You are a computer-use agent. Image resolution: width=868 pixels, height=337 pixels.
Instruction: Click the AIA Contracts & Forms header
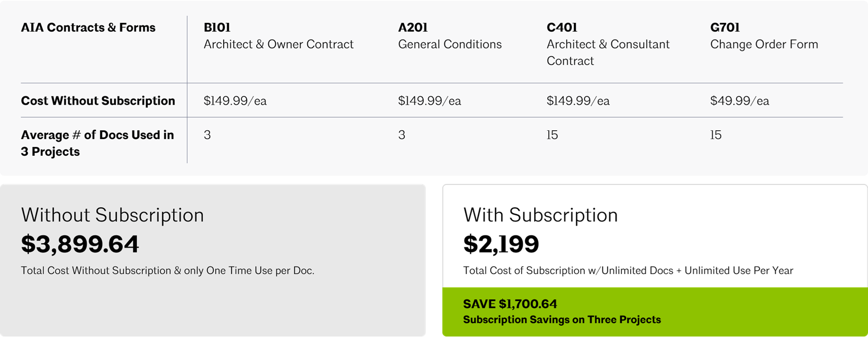click(x=88, y=28)
